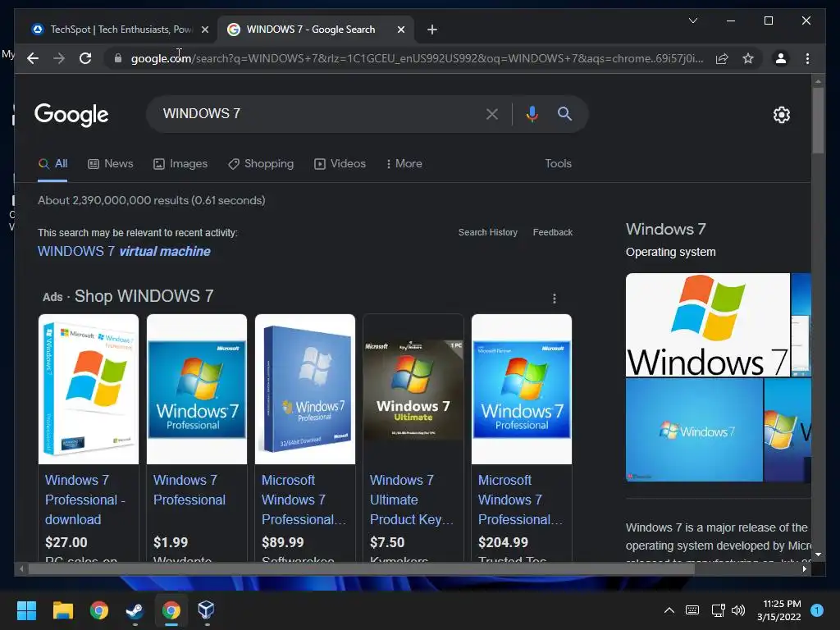
Task: Open the share page icon in address bar
Action: [722, 58]
